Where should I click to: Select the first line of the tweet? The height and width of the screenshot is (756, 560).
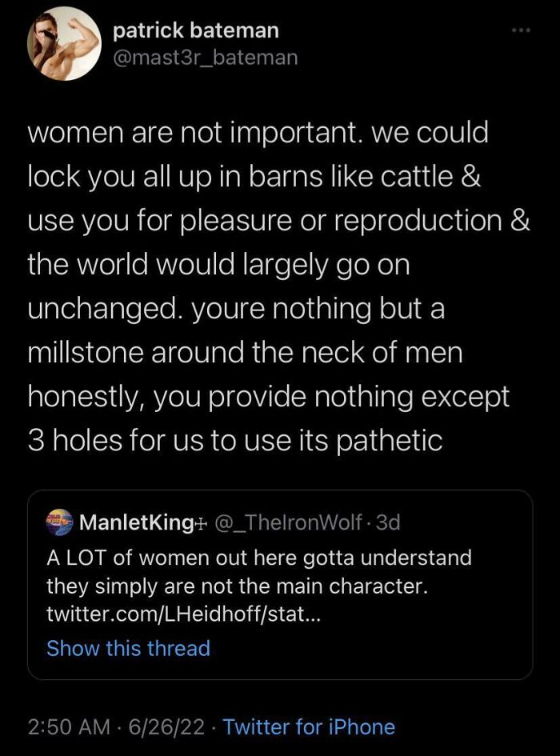tap(258, 132)
